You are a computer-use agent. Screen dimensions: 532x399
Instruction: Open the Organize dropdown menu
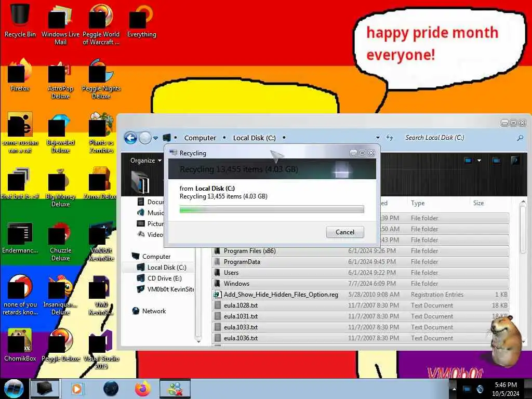pyautogui.click(x=146, y=161)
